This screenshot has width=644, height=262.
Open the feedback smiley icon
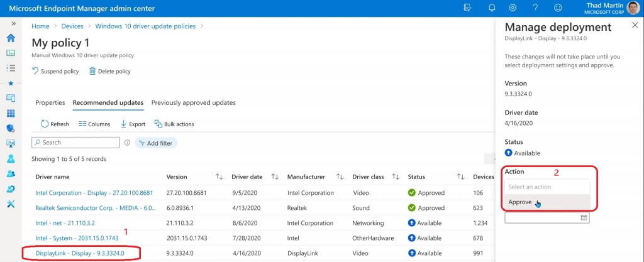point(558,8)
